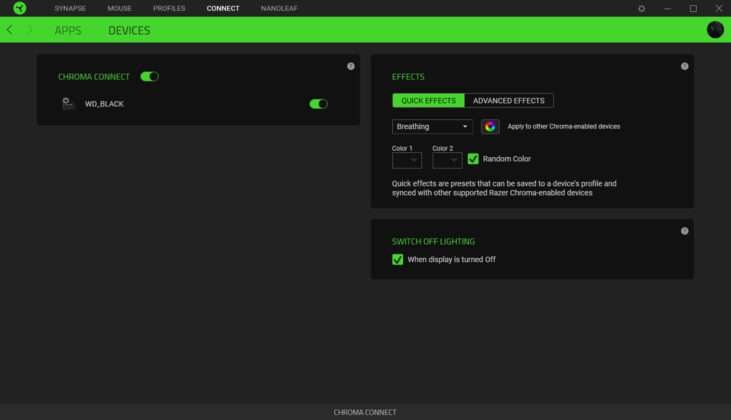Toggle the WD_BLACK device switch

[318, 103]
